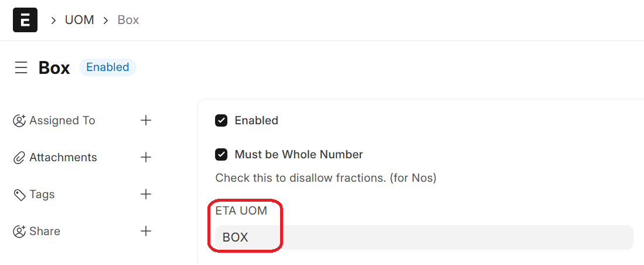Click the ERPNext home logo icon
The image size is (644, 265).
[x=25, y=20]
